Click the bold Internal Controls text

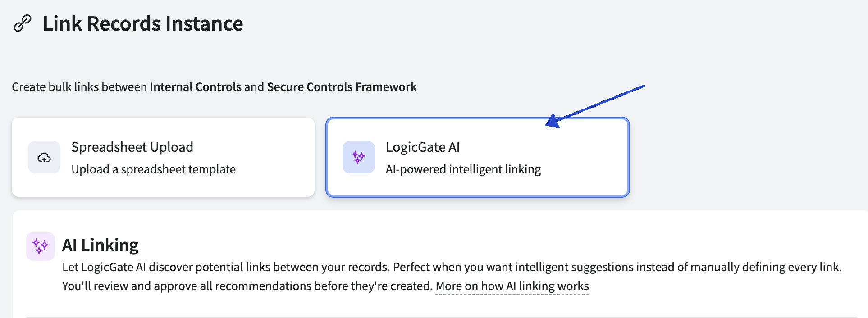click(196, 86)
